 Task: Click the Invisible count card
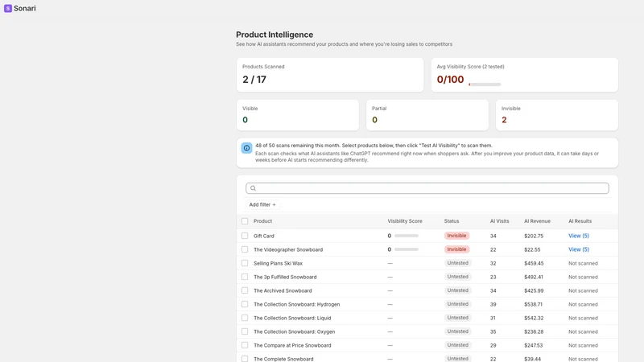point(556,115)
